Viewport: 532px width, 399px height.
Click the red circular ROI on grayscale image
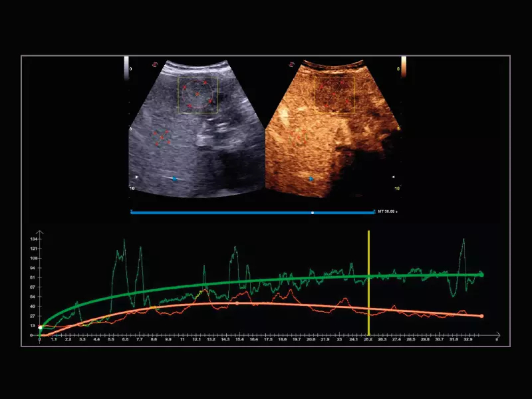pyautogui.click(x=198, y=94)
